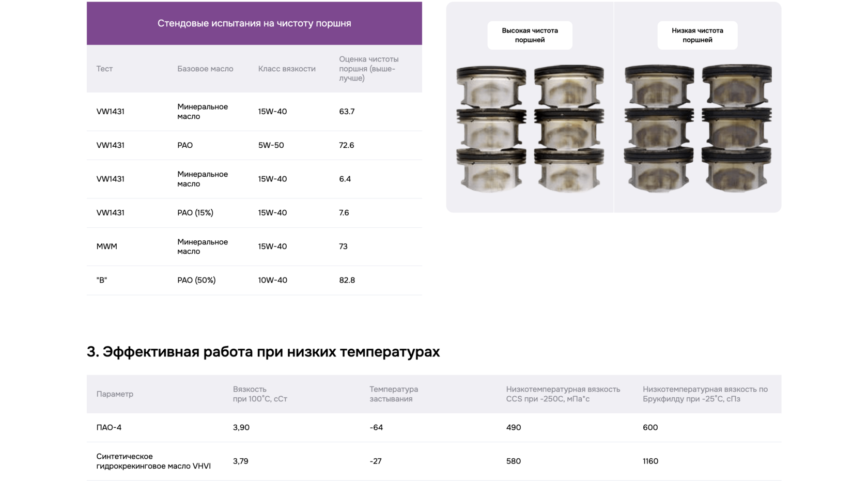Viewport: 868px width, 481px height.
Task: Select the piston rating value 63.7
Action: pos(347,112)
